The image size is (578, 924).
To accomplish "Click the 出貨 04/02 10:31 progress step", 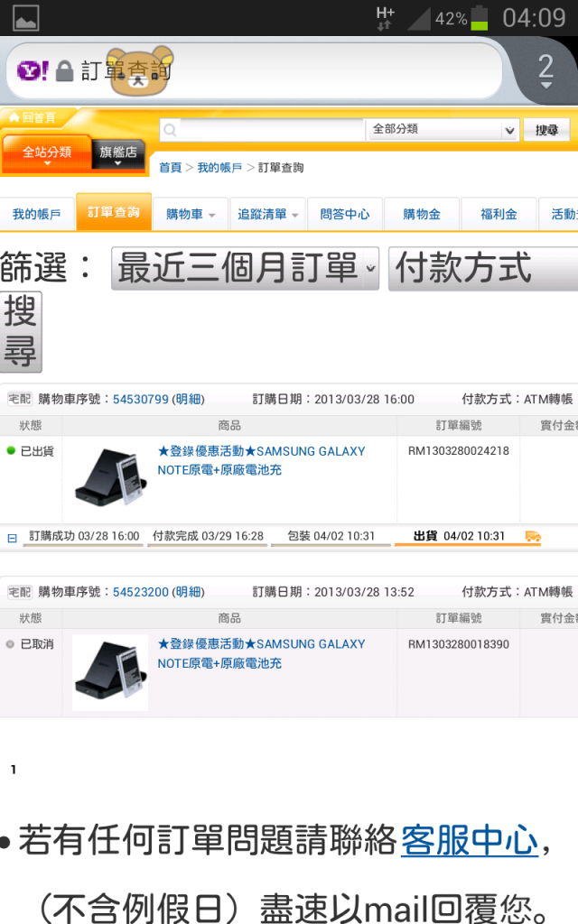I will coord(459,536).
